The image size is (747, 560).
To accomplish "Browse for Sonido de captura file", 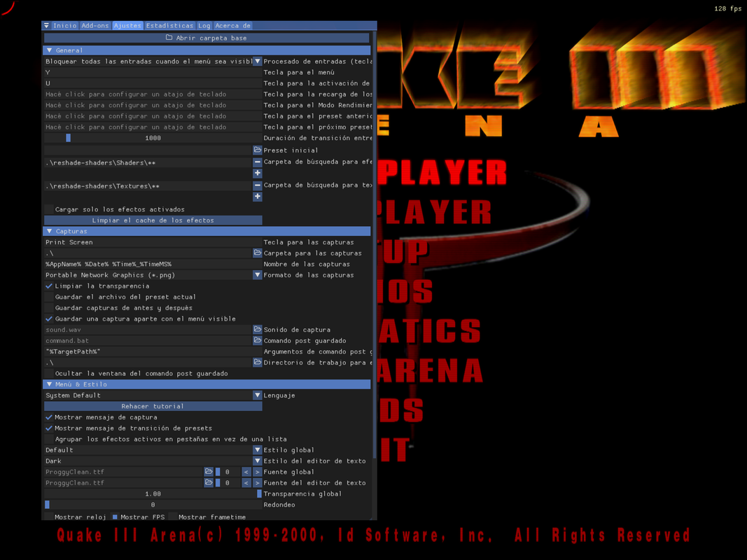I will pyautogui.click(x=257, y=330).
